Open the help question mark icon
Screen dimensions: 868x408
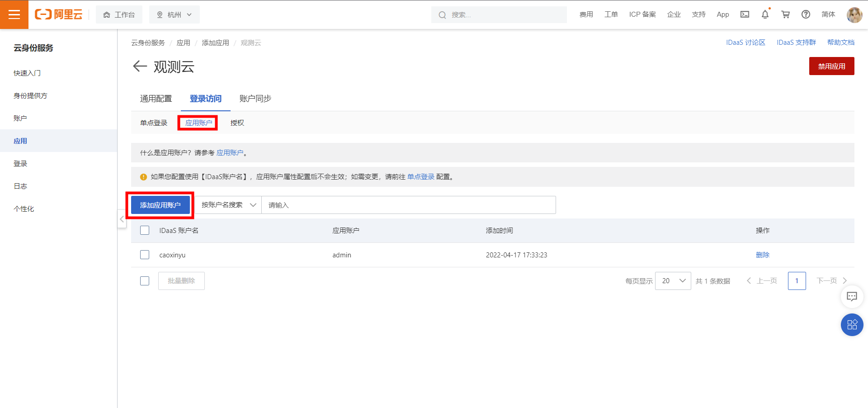pos(806,14)
